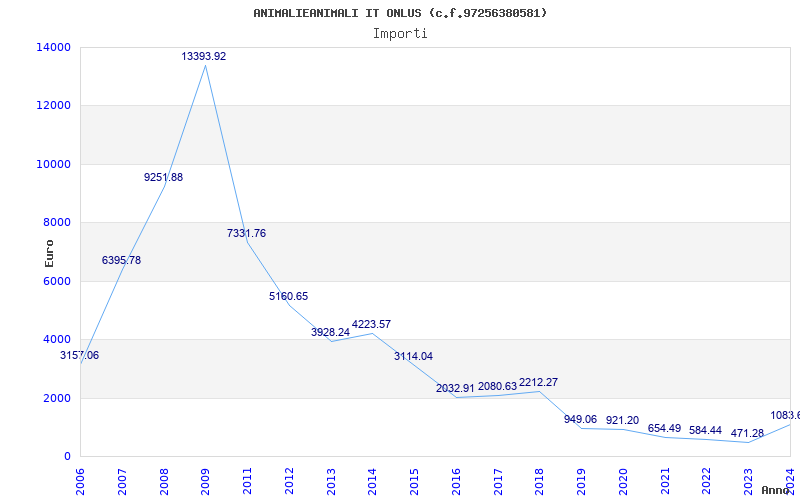Select the 2014 x-axis year label
The image size is (800, 500).
pos(372,482)
